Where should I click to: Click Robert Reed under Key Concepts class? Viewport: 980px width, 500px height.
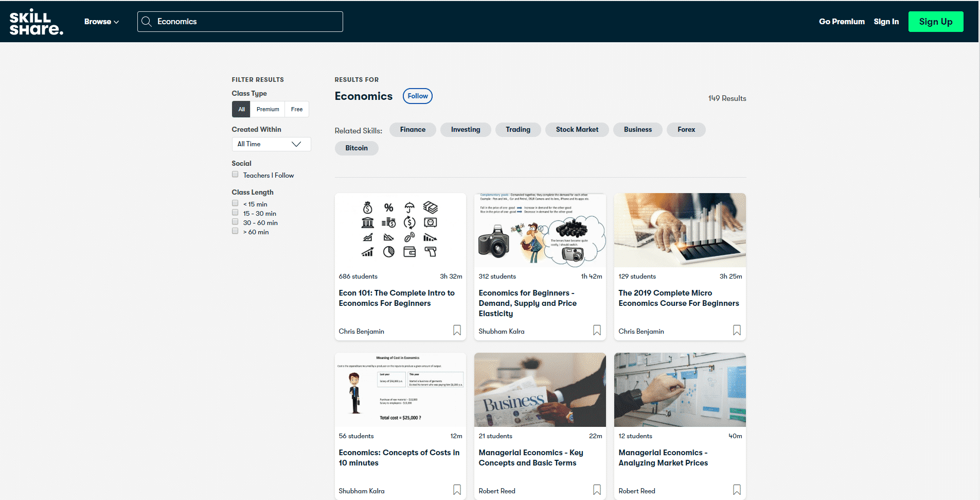point(497,491)
